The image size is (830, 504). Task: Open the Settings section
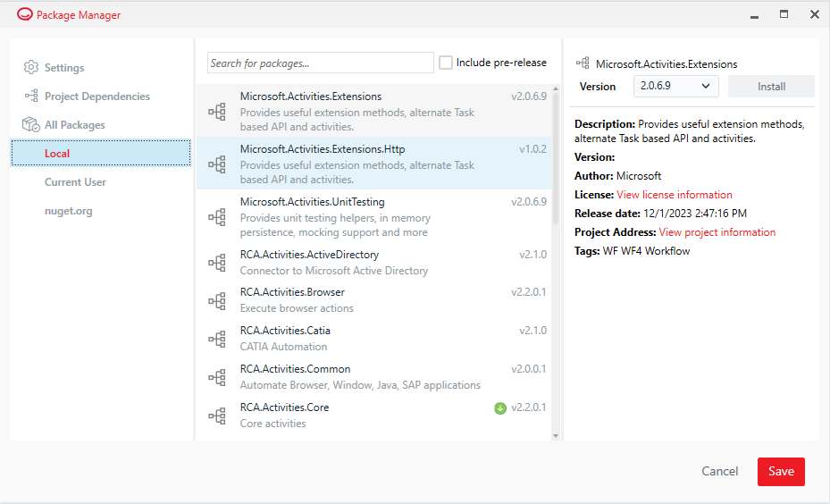pyautogui.click(x=64, y=68)
